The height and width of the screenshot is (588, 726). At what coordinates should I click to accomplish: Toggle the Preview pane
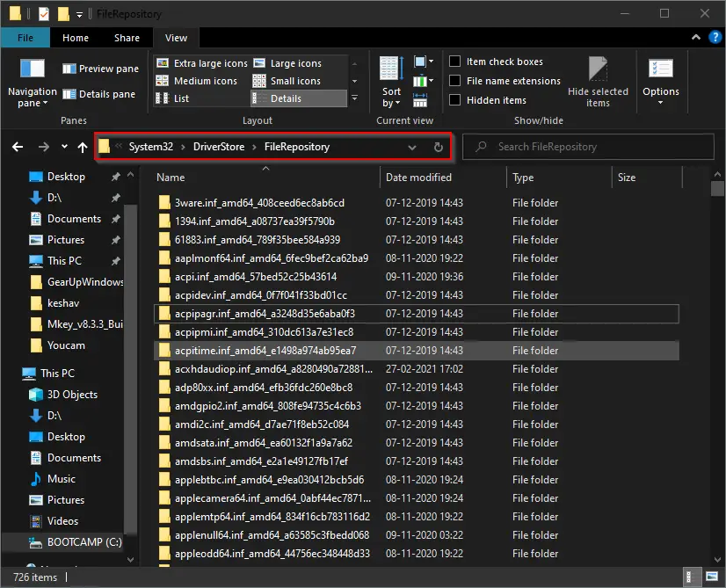(x=100, y=69)
